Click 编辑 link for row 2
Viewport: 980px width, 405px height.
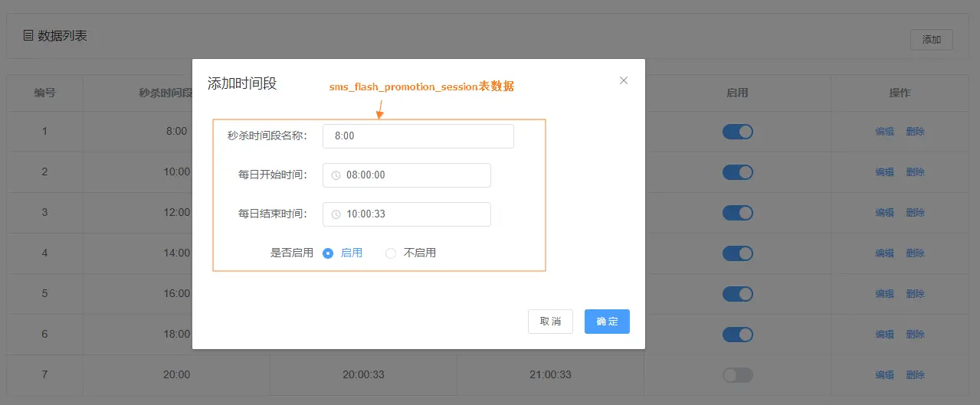point(885,172)
